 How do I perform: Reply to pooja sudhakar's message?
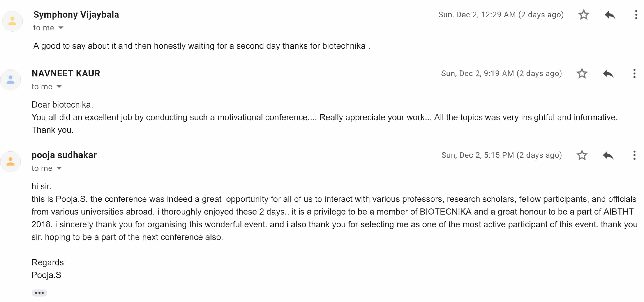[x=608, y=155]
